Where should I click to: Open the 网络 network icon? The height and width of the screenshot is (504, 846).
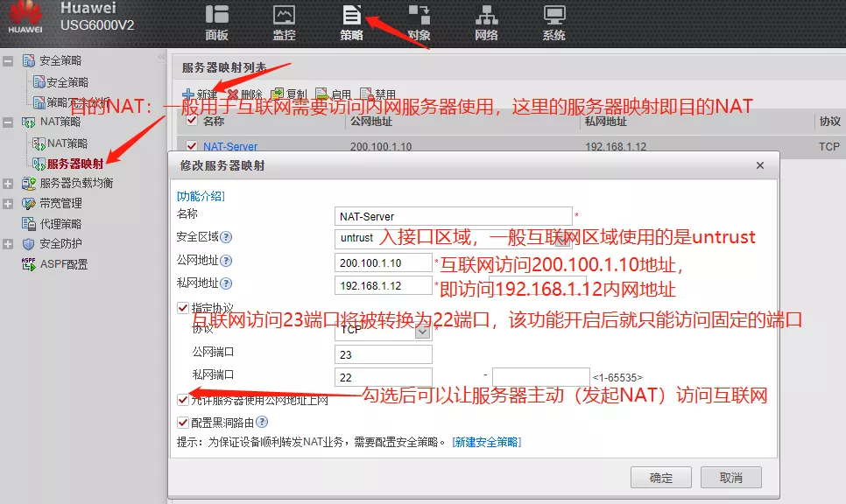[486, 22]
